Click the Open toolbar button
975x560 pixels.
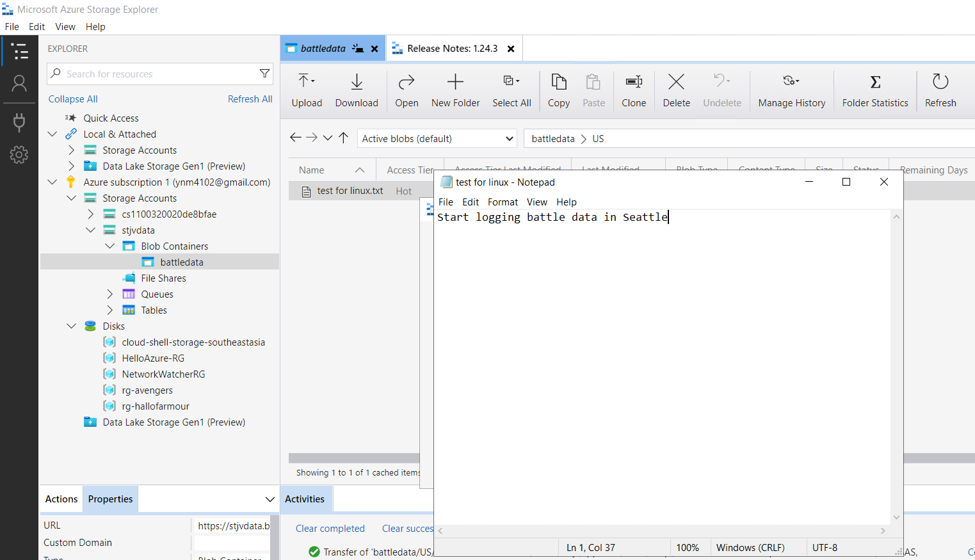pyautogui.click(x=407, y=90)
